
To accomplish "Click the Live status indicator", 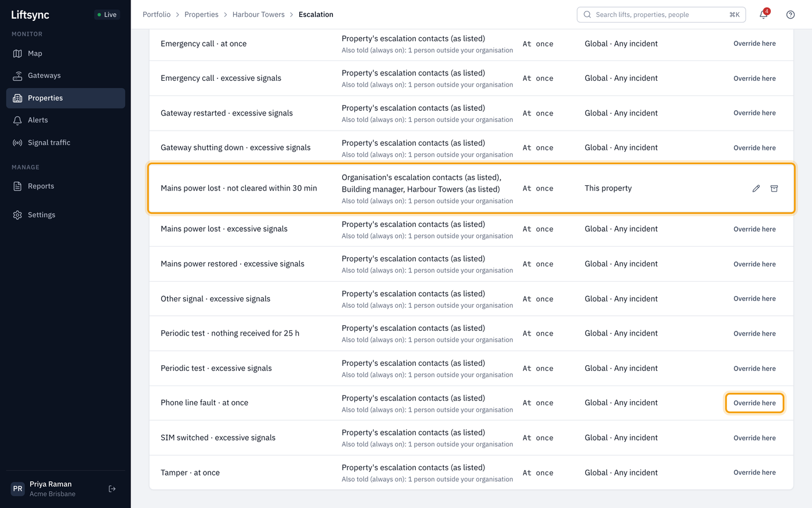I will (107, 15).
